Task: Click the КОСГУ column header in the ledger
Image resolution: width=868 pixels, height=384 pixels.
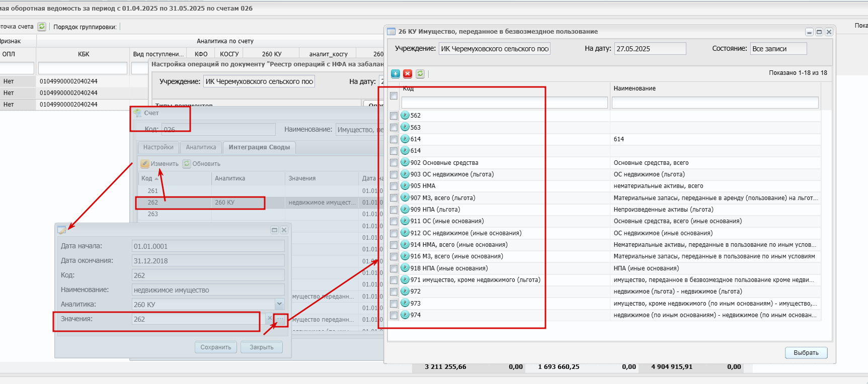Action: pos(229,54)
